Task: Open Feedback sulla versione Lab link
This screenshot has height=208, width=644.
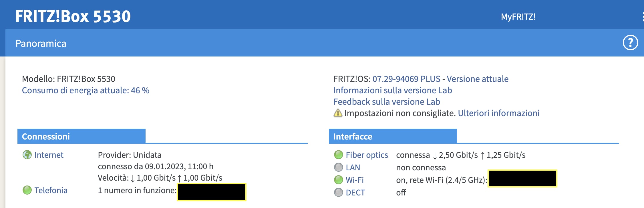Action: (x=387, y=102)
